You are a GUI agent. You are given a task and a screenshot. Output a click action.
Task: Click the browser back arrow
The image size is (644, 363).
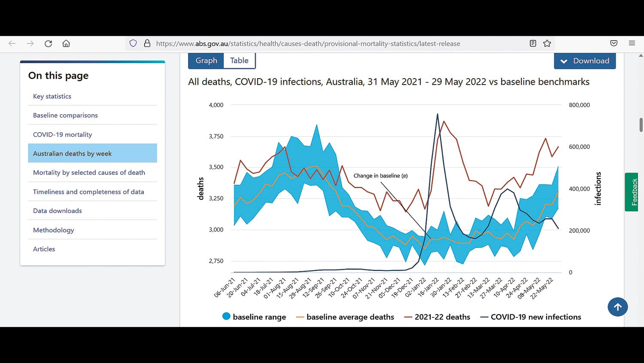point(12,43)
